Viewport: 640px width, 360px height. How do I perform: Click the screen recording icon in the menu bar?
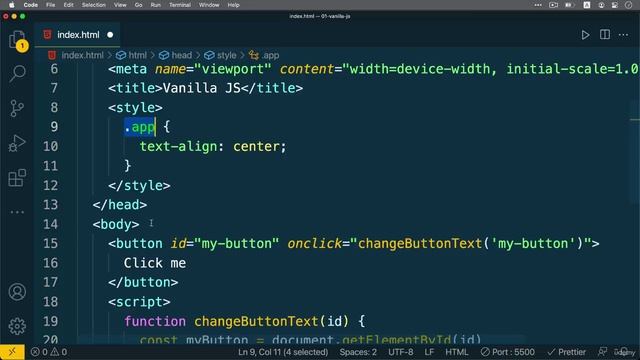(x=553, y=5)
